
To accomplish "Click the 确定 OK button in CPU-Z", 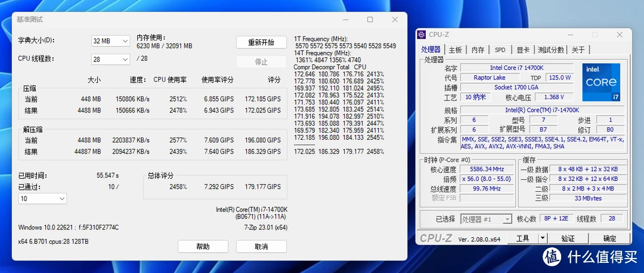I will point(609,238).
